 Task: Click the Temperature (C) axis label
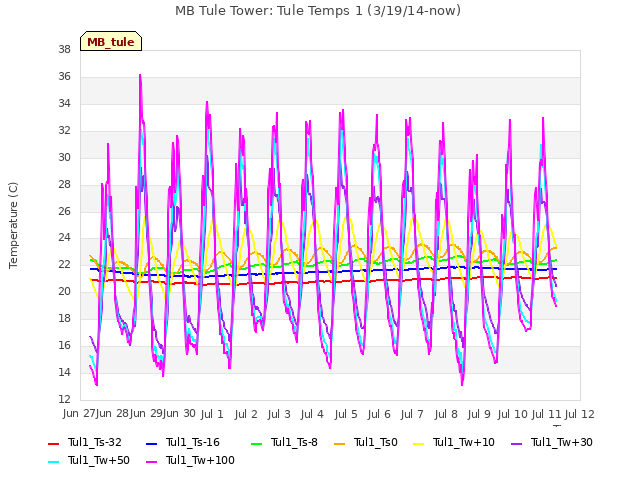[13, 225]
